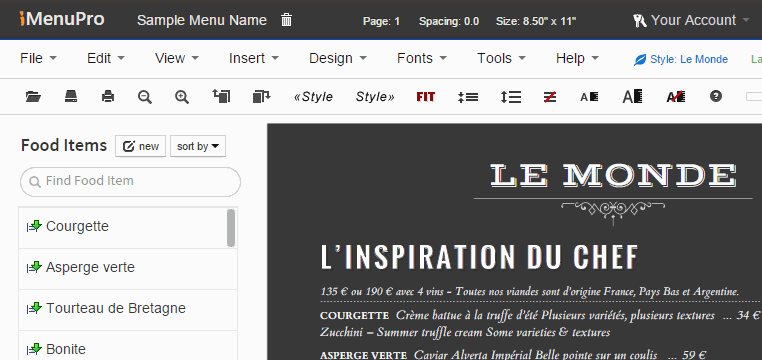Image resolution: width=762 pixels, height=360 pixels.
Task: Apply next style with Style»
Action: [375, 97]
